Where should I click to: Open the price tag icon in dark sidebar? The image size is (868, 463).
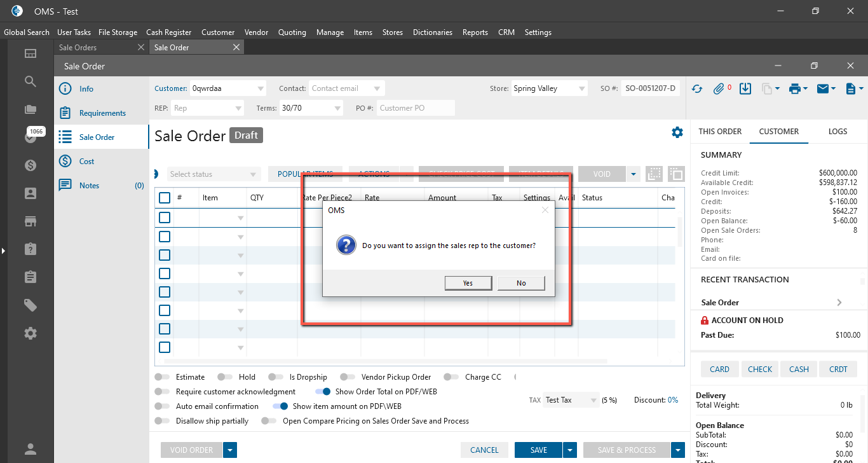pos(30,305)
